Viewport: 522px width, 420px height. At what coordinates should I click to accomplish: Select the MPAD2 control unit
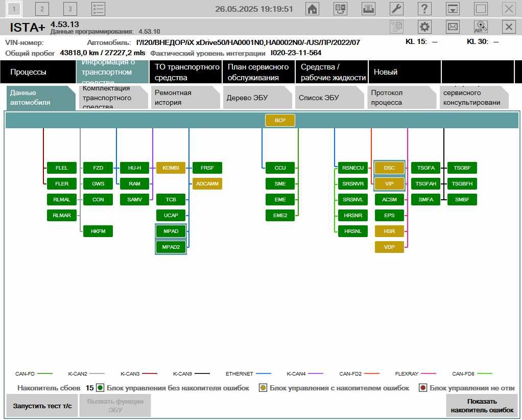tap(171, 247)
